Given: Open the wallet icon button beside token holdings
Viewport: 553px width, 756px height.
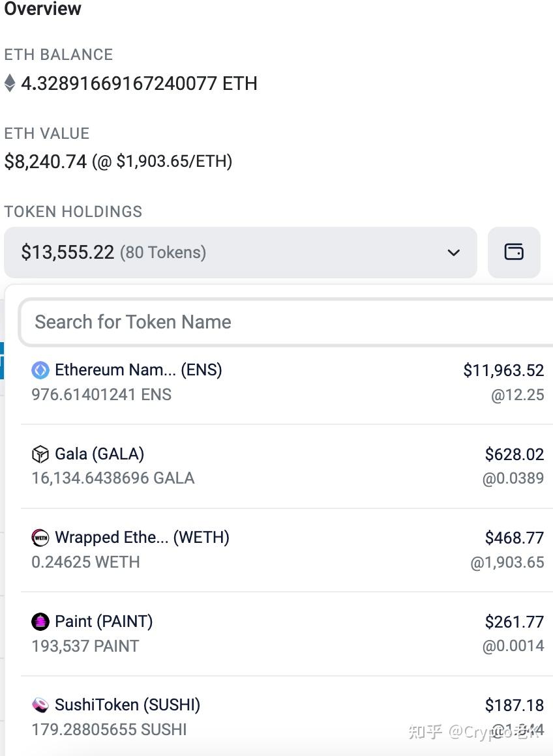Looking at the screenshot, I should click(514, 252).
